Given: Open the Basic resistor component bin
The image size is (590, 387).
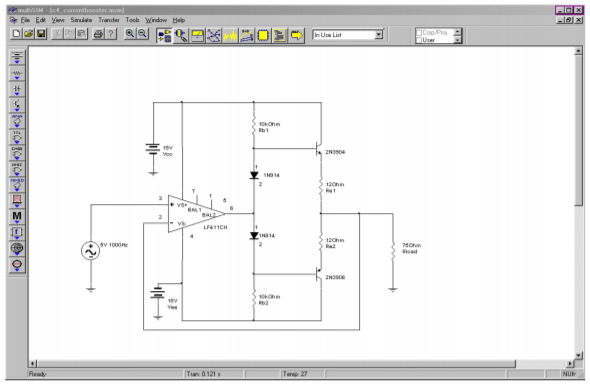Looking at the screenshot, I should 17,74.
